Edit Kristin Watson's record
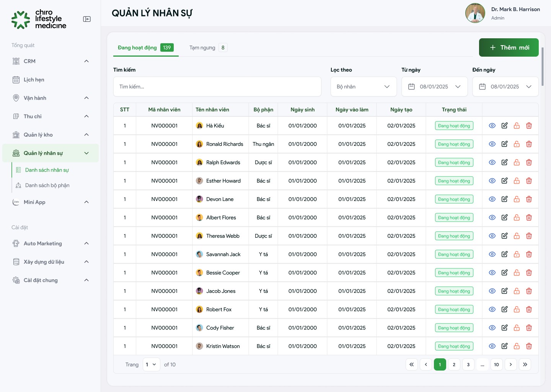This screenshot has height=392, width=551. click(504, 346)
